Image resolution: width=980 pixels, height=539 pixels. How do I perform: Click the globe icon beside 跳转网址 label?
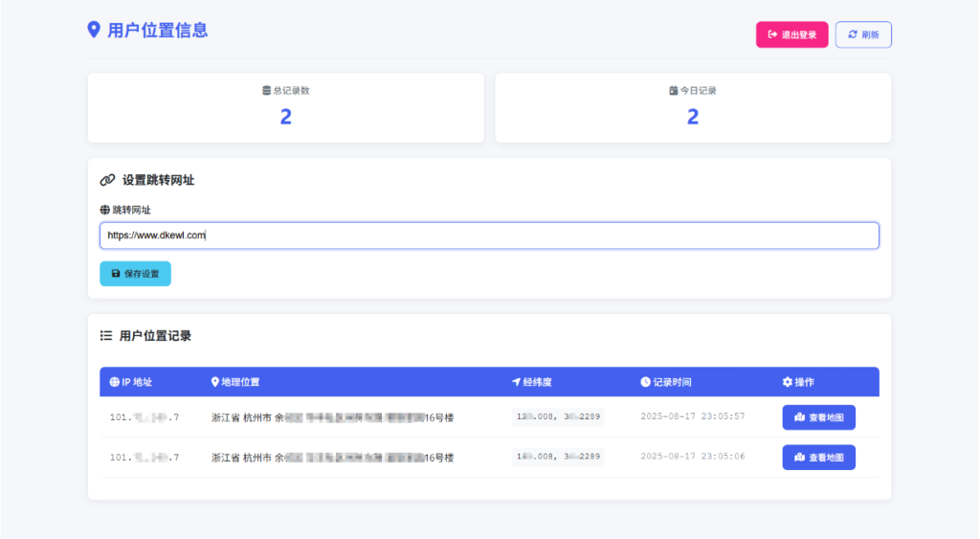[105, 210]
